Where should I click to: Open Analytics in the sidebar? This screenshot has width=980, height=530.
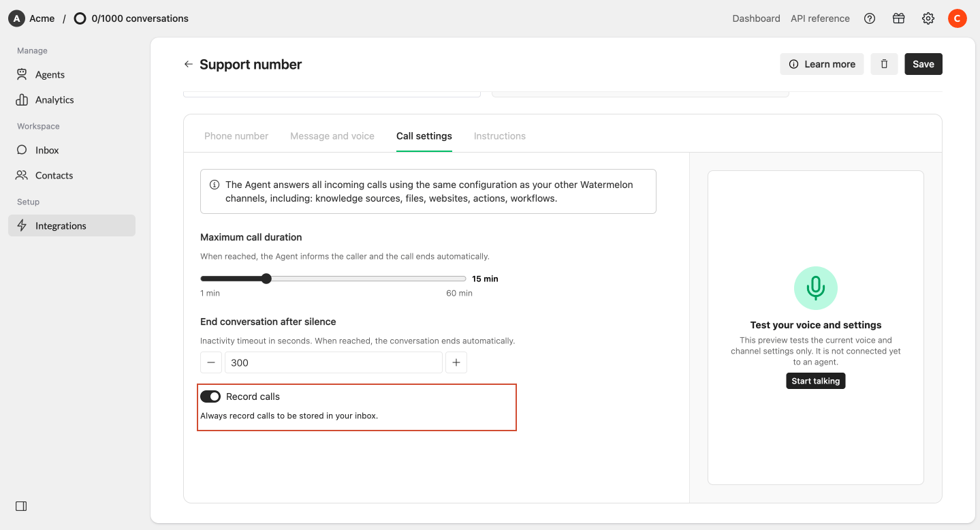(x=72, y=99)
